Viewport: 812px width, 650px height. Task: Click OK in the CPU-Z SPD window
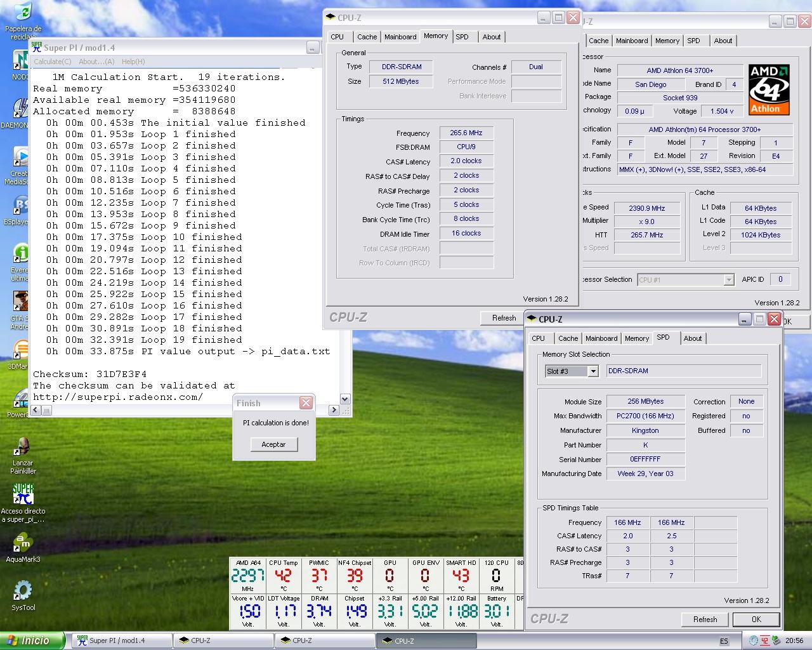(756, 620)
